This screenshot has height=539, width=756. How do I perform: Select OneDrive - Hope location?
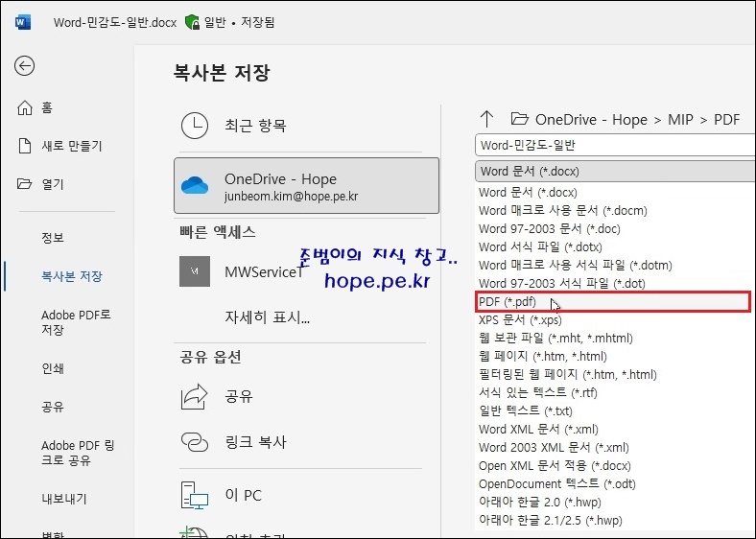point(306,186)
